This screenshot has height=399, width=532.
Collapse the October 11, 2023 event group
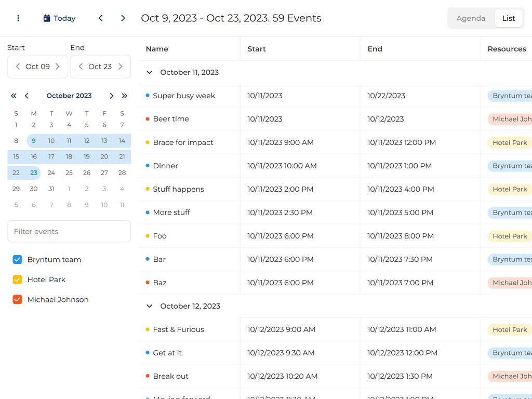(x=149, y=72)
